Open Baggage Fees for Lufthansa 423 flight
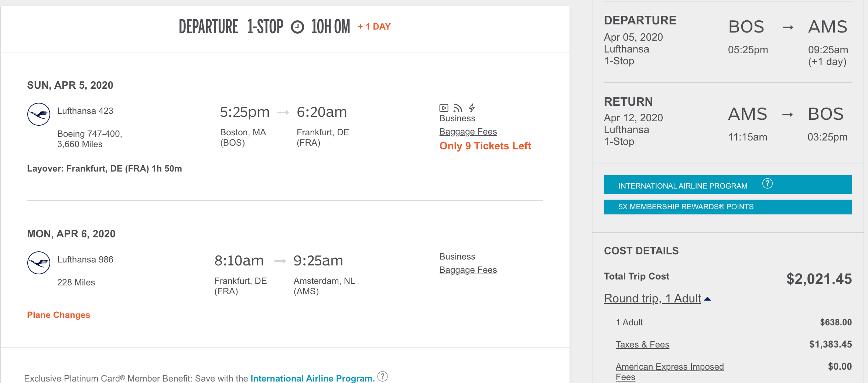The width and height of the screenshot is (868, 383). pos(468,132)
